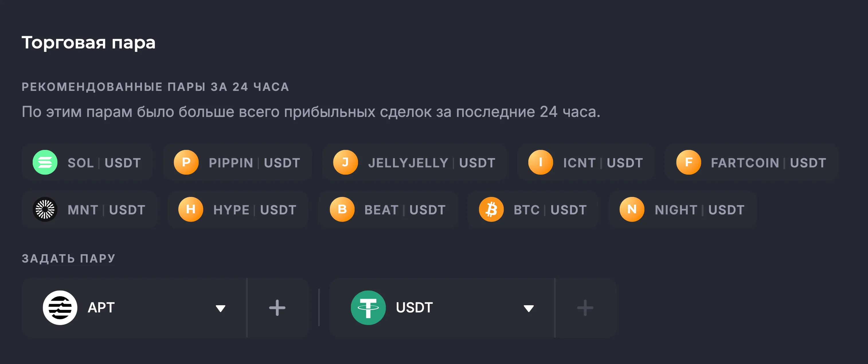Select the SOL | USDT pair text
Screen dimensions: 868x364
click(104, 163)
